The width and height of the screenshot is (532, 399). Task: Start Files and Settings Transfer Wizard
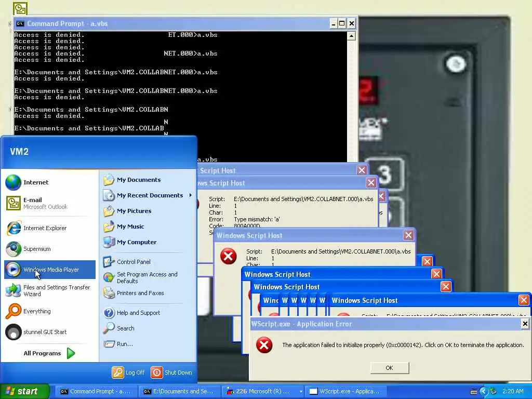coord(50,290)
